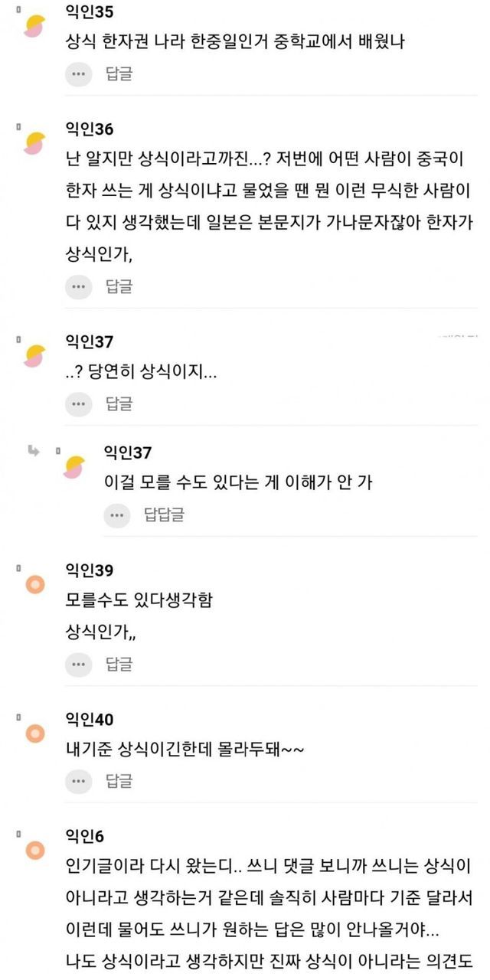Click the 익인36 username label
Viewport: 490px width, 980px height.
point(90,129)
